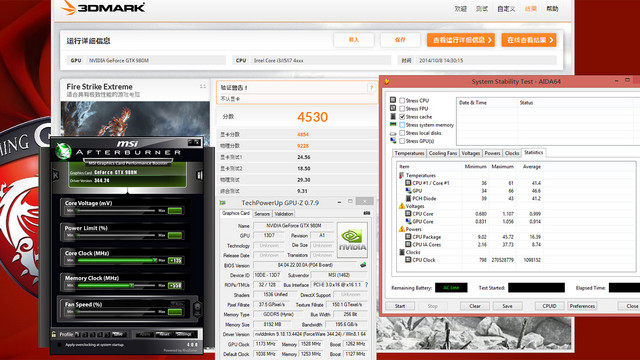
Task: Open CPUID from AIDA64
Action: coord(549,306)
